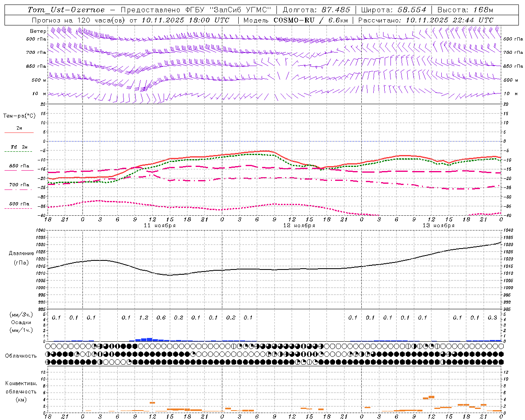Click the 'Высота: 168м' elevation value
Image resolution: width=525 pixels, height=420 pixels.
pyautogui.click(x=465, y=10)
